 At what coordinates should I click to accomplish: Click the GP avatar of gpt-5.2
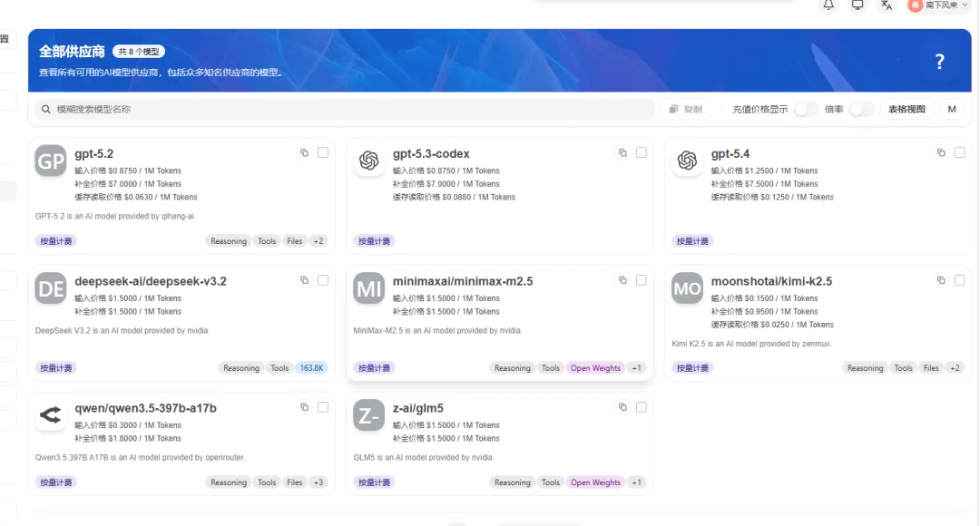(51, 161)
